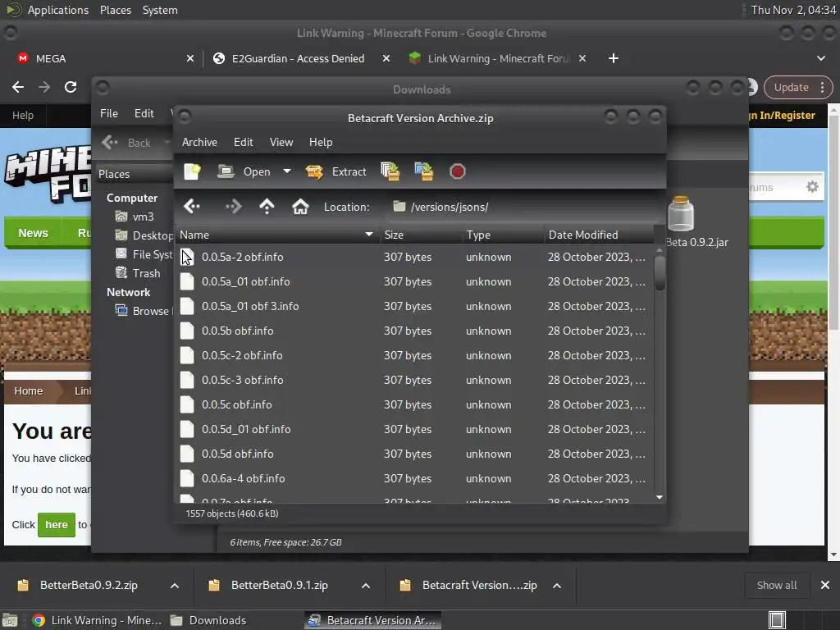Select file 0.0.5b obf.info
This screenshot has width=840, height=630.
[x=414, y=331]
